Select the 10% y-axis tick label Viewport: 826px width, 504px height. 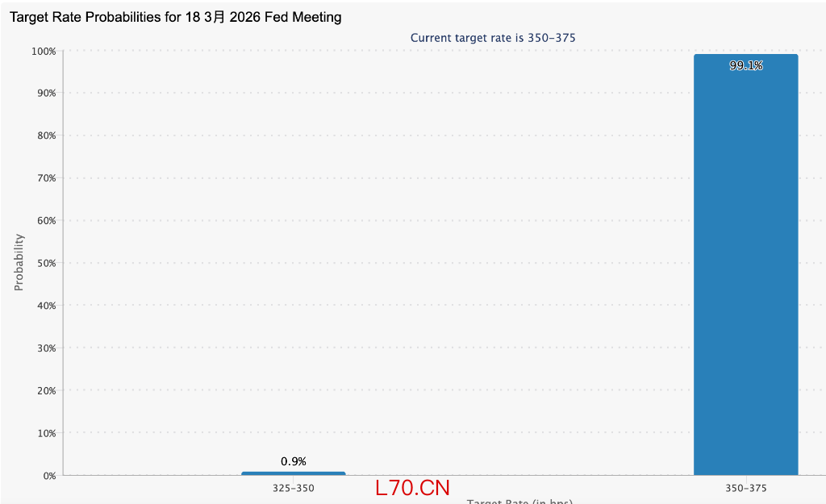click(x=45, y=433)
